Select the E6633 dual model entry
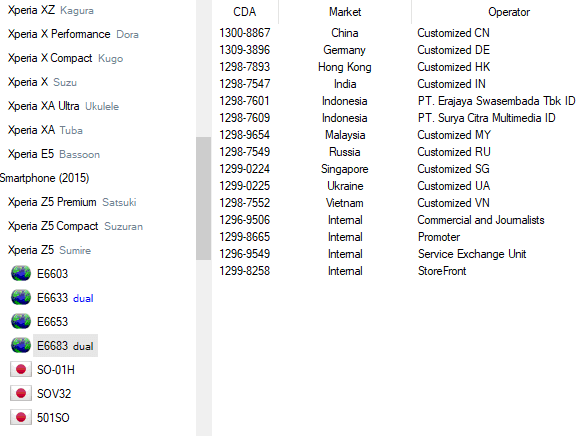Screen dimensions: 586x436 tap(65, 298)
